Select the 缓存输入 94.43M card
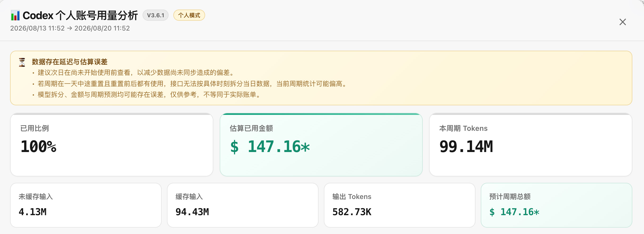 [243, 205]
